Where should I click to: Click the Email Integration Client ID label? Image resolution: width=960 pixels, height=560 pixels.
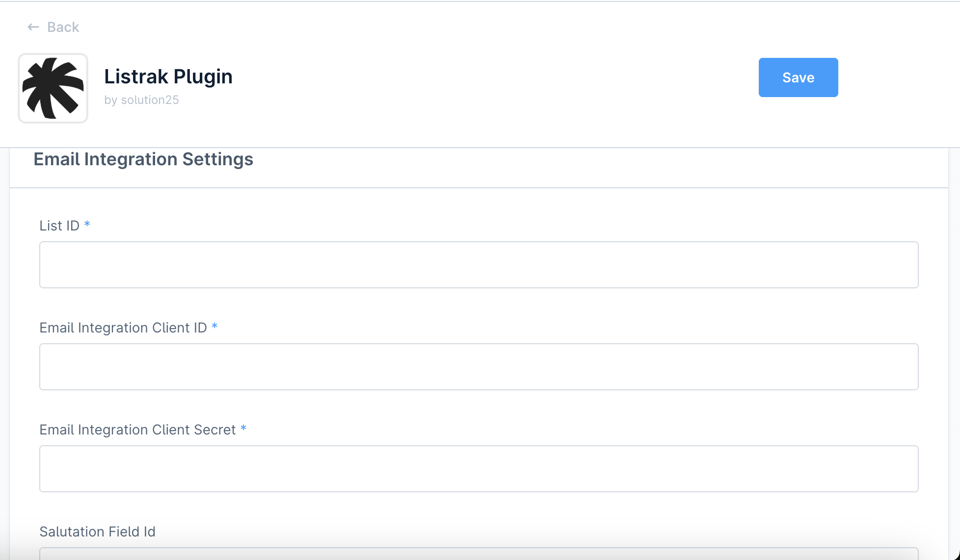123,328
